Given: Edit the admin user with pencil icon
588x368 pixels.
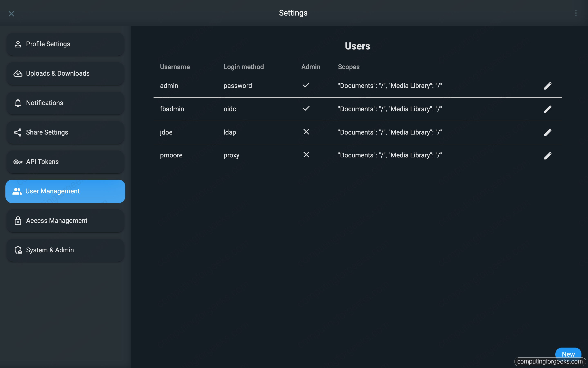Looking at the screenshot, I should (547, 86).
